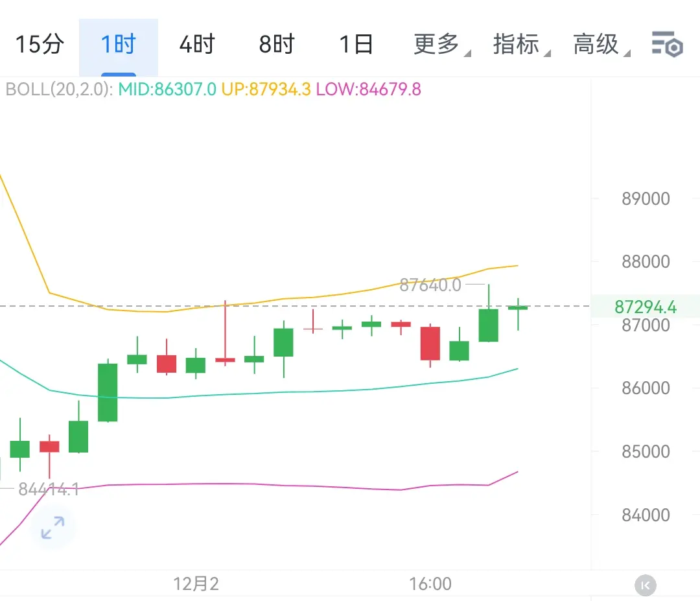Click the UP:87934.3 value
The image size is (700, 601).
coord(266,89)
